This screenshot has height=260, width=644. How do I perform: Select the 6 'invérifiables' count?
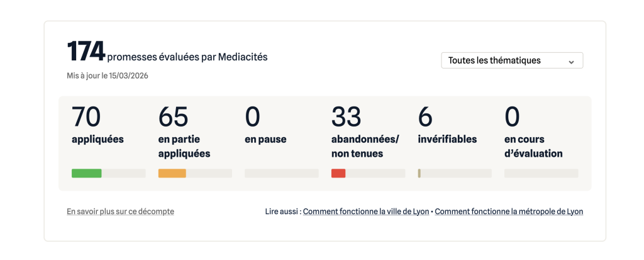coord(425,117)
